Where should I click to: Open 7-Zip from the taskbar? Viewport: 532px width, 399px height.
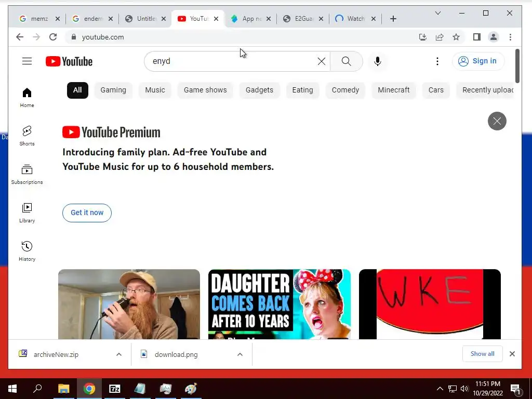pyautogui.click(x=114, y=389)
